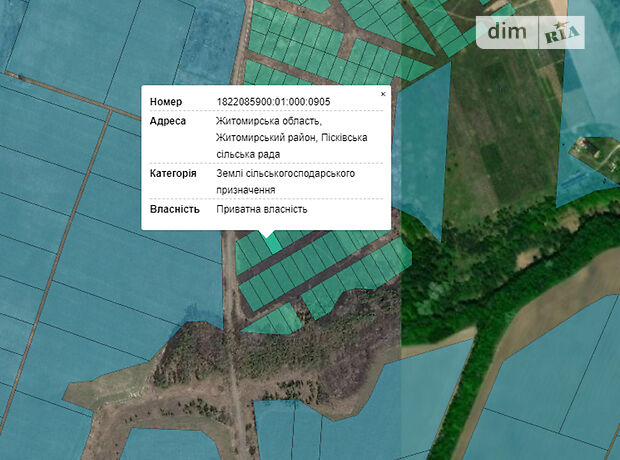Select the highlighted bright green parcel below popup
This screenshot has height=460, width=620.
point(272,243)
